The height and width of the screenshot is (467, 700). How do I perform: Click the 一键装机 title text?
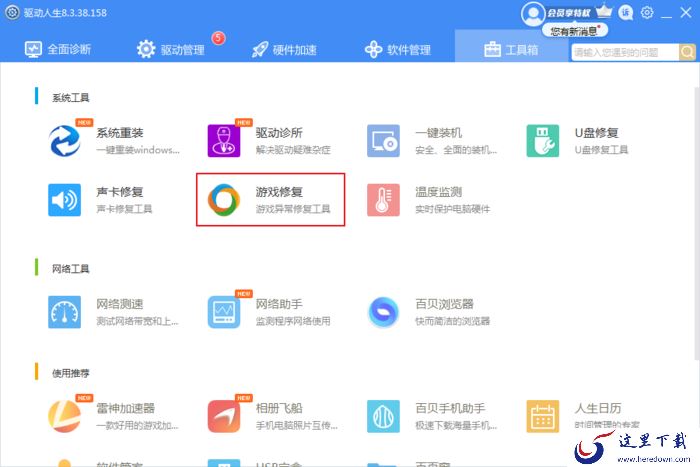(438, 133)
